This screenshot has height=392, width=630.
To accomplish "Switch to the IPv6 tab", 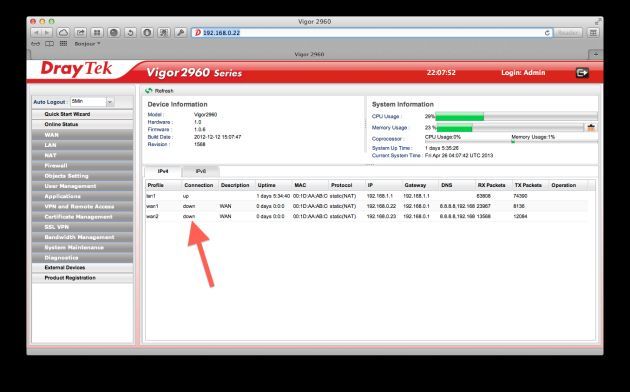I will coord(201,172).
